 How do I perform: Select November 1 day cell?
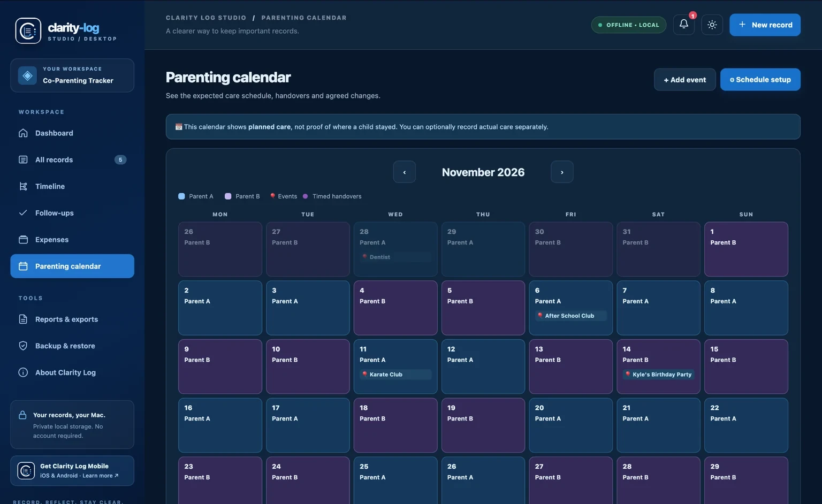point(746,249)
